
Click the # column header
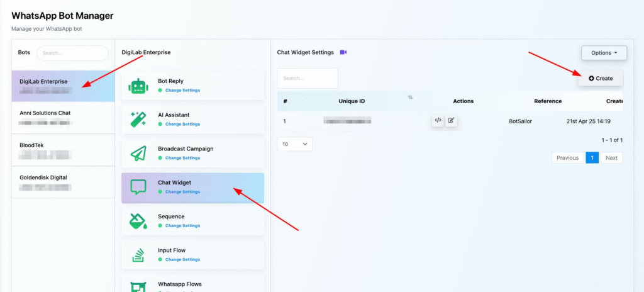285,101
